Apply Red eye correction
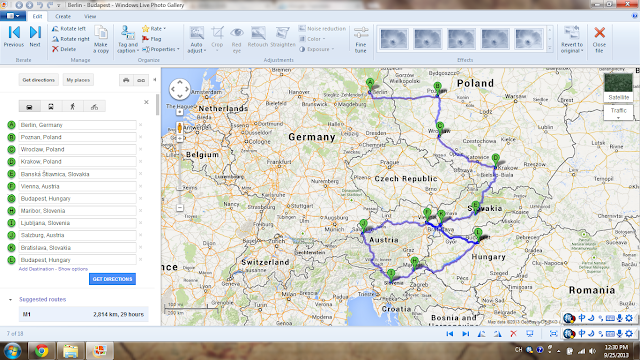This screenshot has height=360, width=640. click(x=237, y=39)
